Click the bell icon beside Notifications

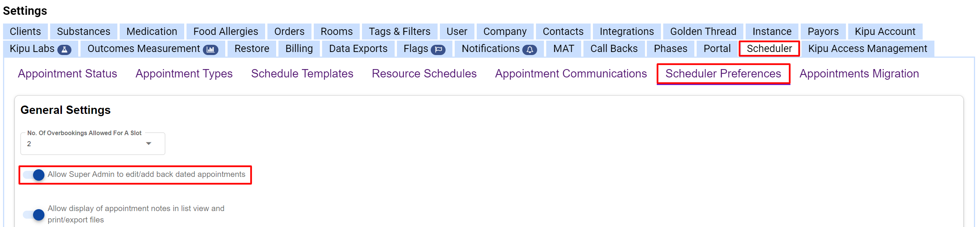point(530,50)
